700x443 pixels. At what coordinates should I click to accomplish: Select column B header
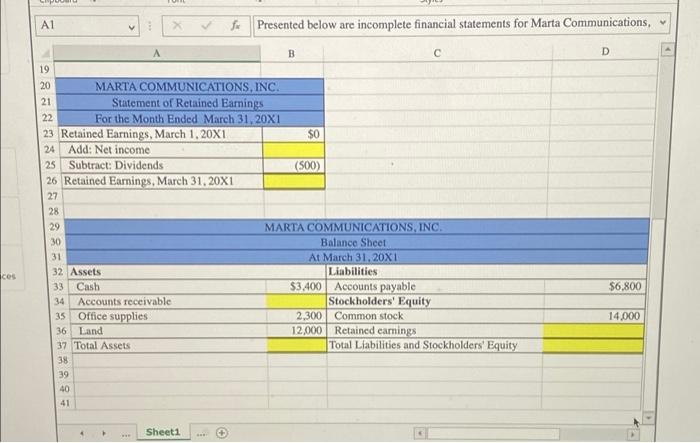tap(292, 53)
